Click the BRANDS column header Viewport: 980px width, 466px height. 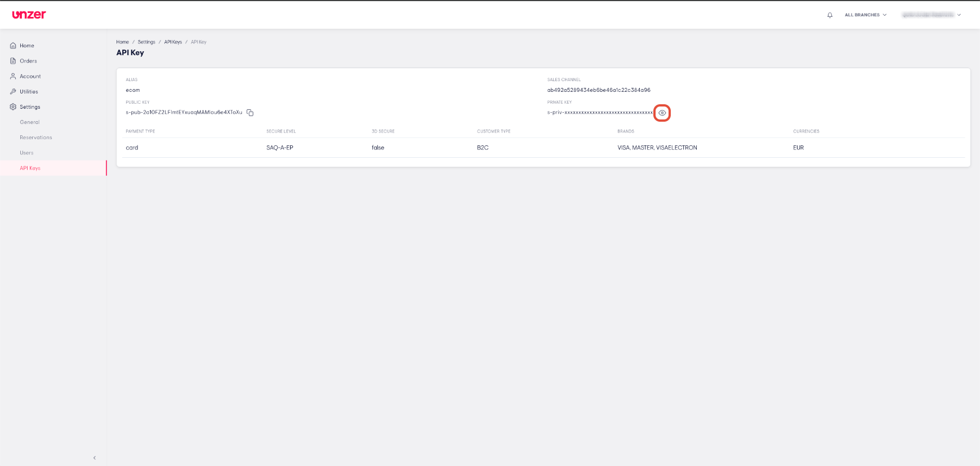[x=626, y=131]
